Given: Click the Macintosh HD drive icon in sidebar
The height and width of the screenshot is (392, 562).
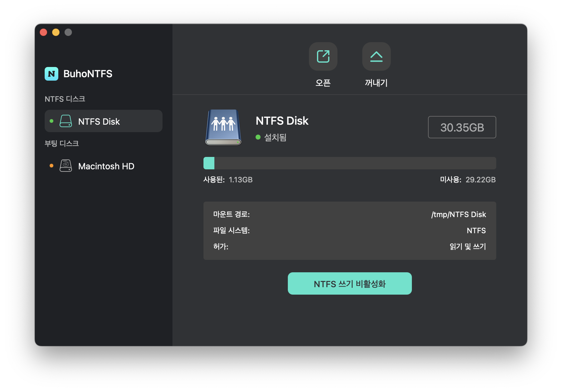Looking at the screenshot, I should click(66, 166).
